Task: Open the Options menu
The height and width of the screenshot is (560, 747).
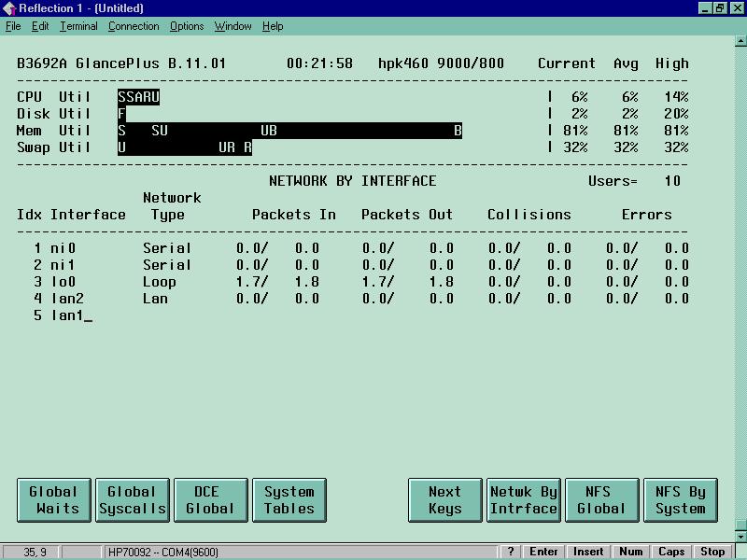Action: click(x=187, y=26)
